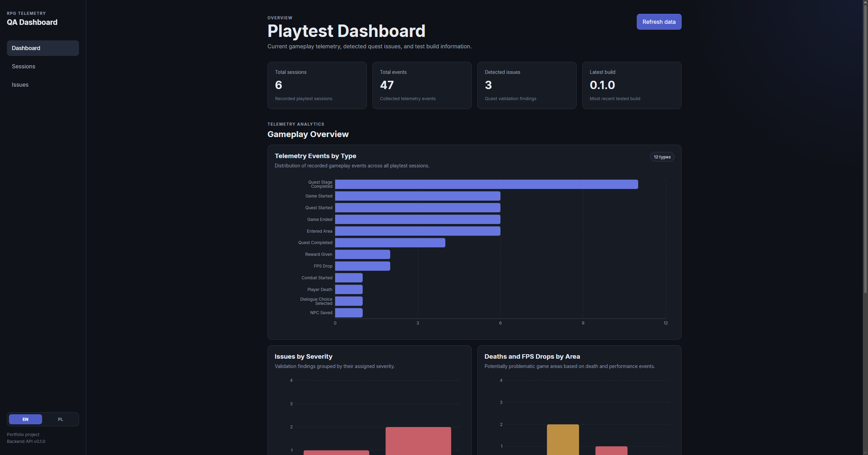The image size is (868, 455).
Task: Click the NPC Saved bar
Action: pyautogui.click(x=349, y=313)
